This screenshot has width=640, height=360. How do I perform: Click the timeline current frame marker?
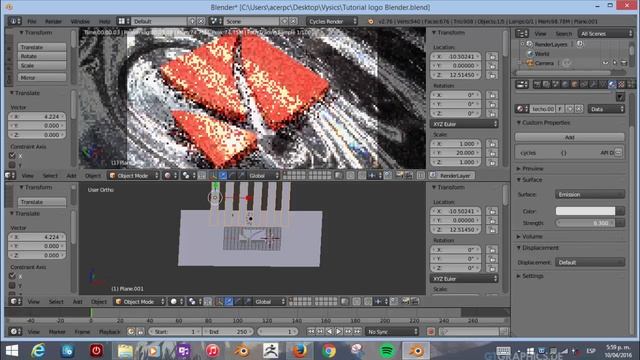(91, 313)
